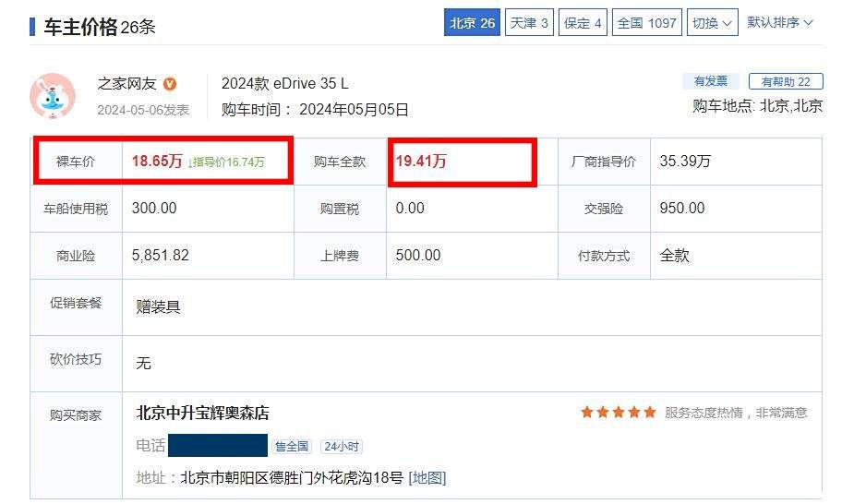
Task: Click the 之家网友 username
Action: [127, 84]
